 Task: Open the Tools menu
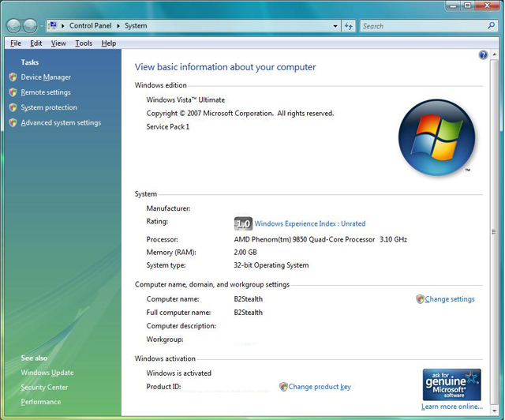tap(84, 43)
